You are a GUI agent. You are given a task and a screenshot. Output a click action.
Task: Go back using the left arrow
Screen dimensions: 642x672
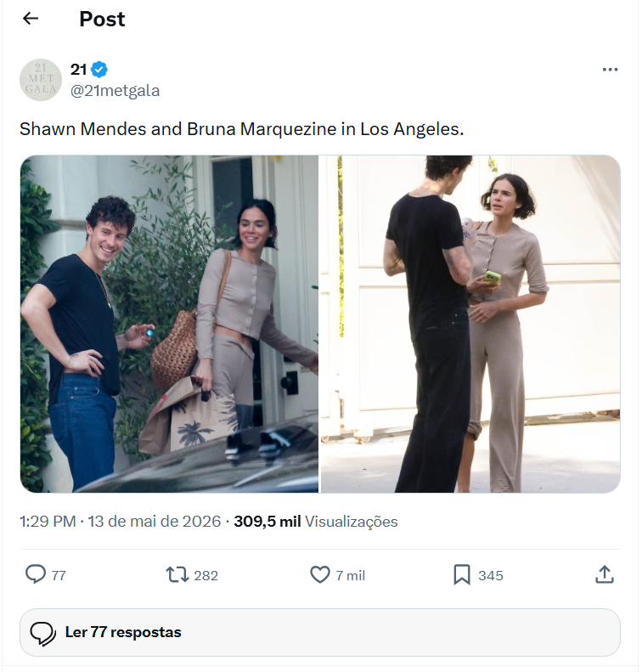tap(31, 19)
